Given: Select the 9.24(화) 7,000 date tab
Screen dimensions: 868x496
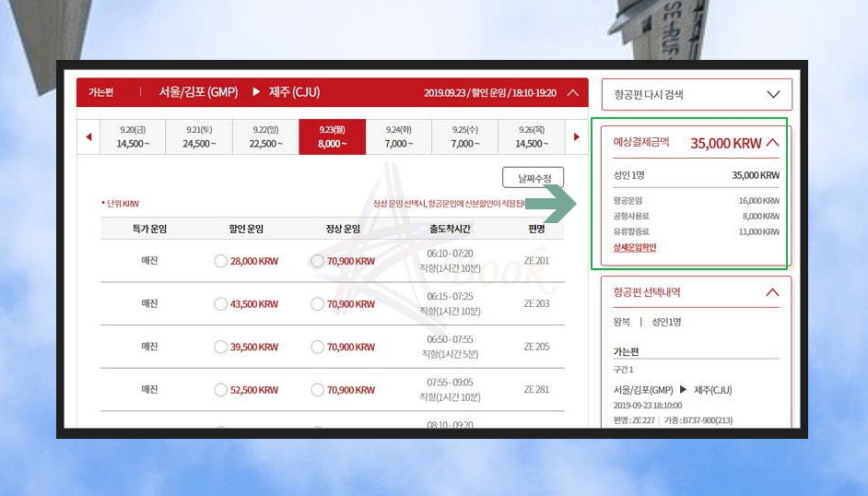Looking at the screenshot, I should [x=399, y=136].
